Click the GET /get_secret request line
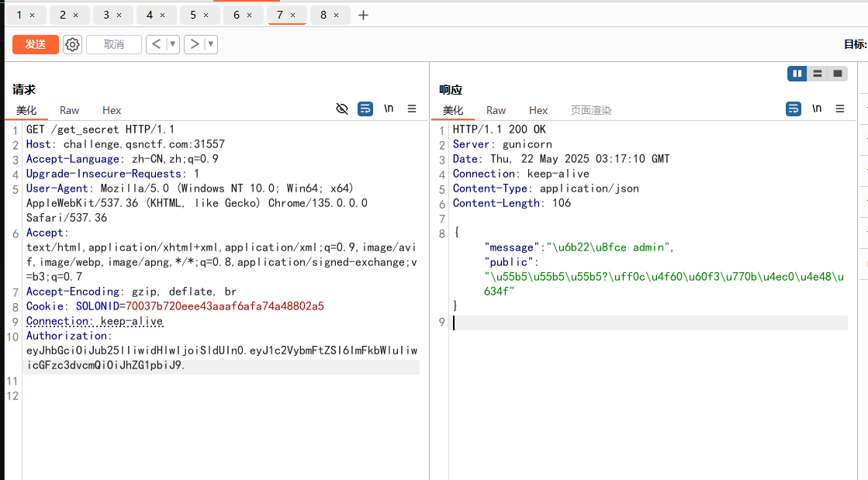The image size is (868, 480). [100, 129]
